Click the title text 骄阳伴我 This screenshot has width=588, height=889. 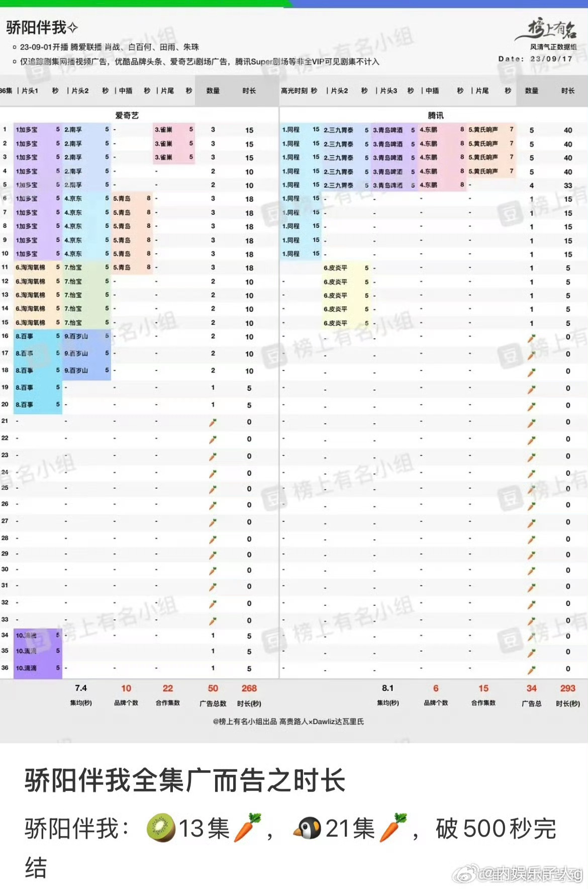click(36, 27)
